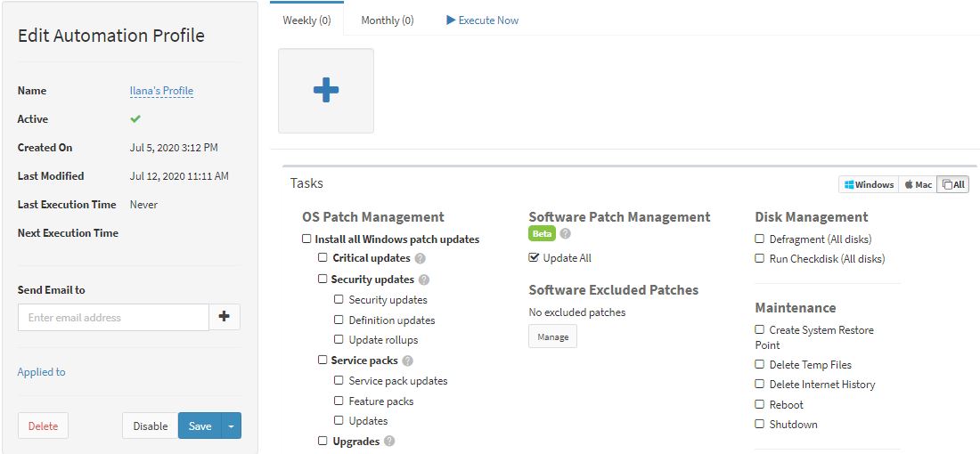Click help icon beside Service packs

[x=407, y=361]
